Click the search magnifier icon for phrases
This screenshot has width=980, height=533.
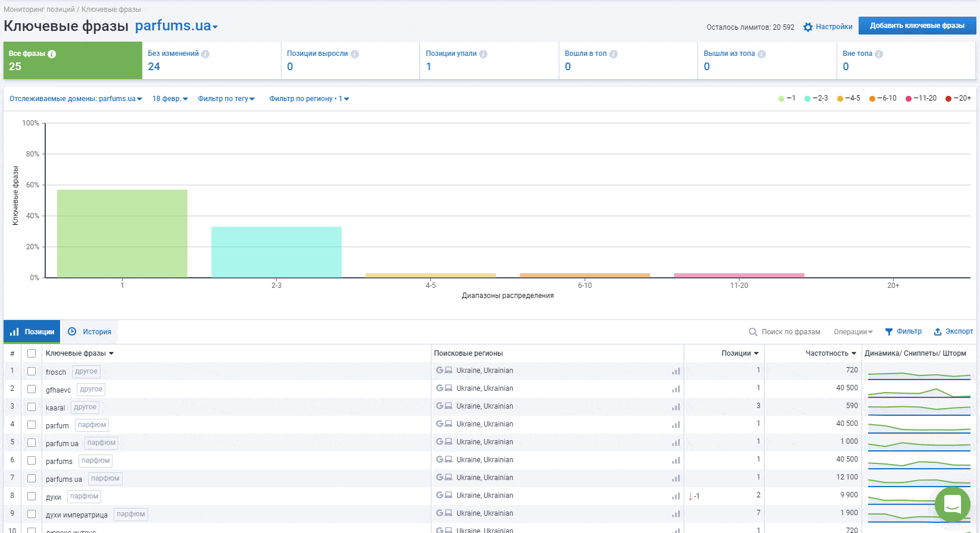click(753, 332)
